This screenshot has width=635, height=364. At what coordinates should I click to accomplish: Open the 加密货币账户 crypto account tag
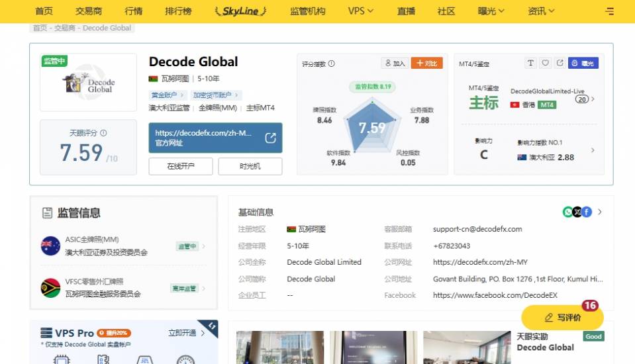click(x=215, y=95)
